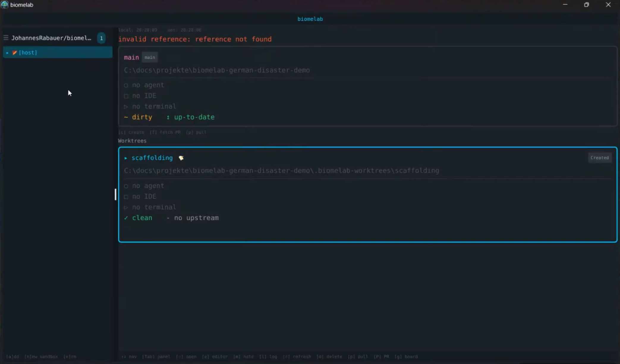Click the no terminal label in main card
Image resolution: width=620 pixels, height=364 pixels.
[154, 106]
